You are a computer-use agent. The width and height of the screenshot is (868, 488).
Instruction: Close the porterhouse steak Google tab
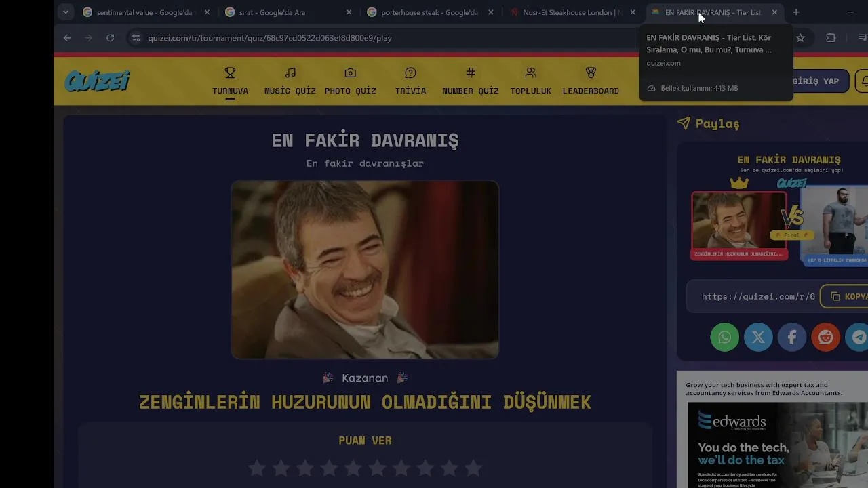click(490, 12)
